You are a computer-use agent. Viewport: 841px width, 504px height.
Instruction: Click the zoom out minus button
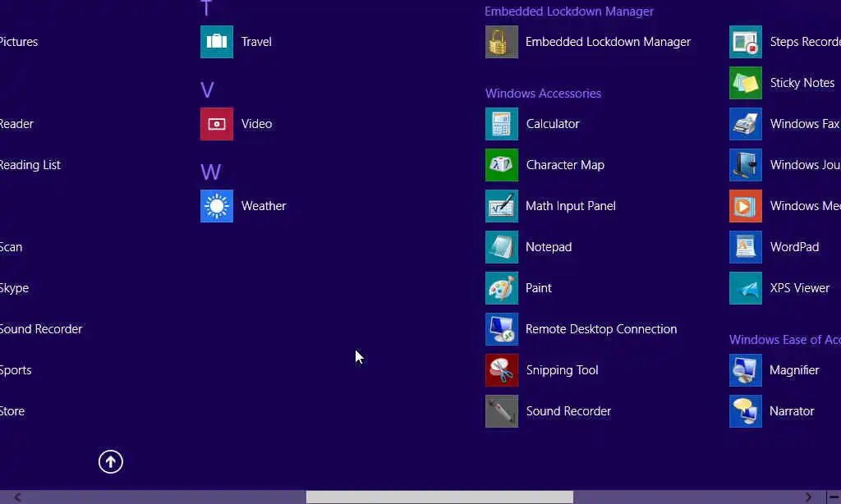pyautogui.click(x=834, y=497)
